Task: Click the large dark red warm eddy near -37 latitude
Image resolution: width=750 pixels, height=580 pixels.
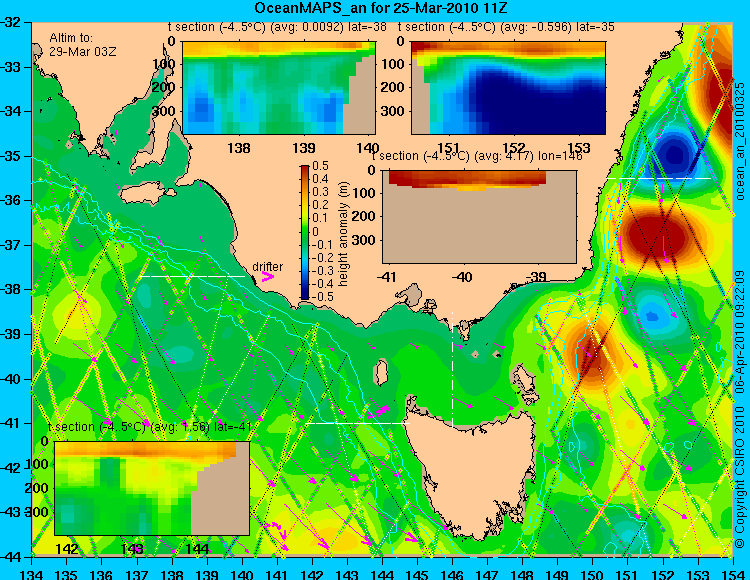Action: (658, 237)
